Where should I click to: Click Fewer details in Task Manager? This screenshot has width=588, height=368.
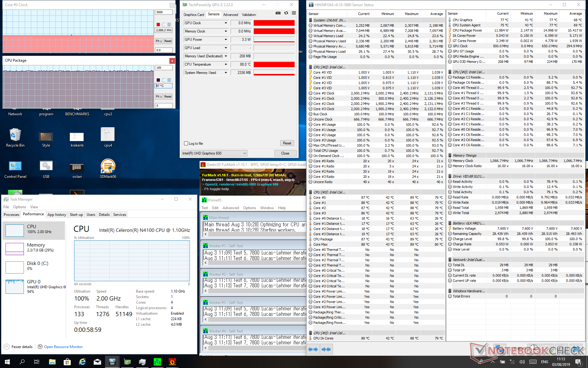(18, 347)
